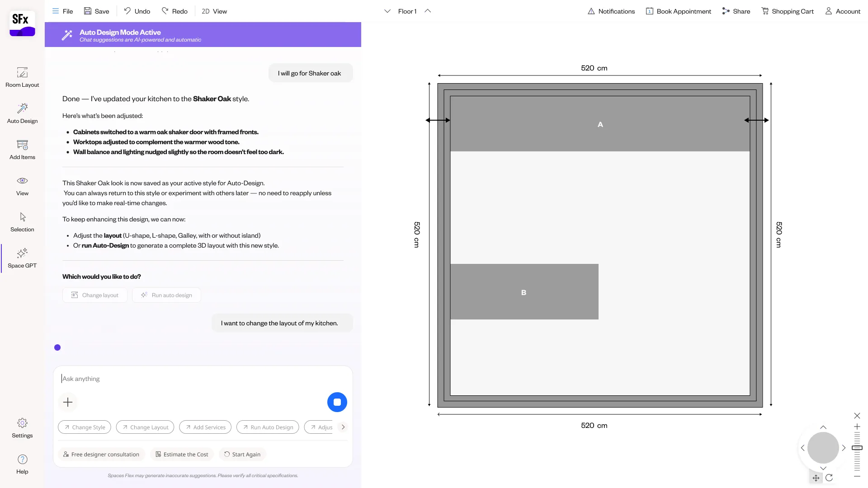The height and width of the screenshot is (488, 868).
Task: Select kitchen block A on the floor plan
Action: click(x=600, y=124)
